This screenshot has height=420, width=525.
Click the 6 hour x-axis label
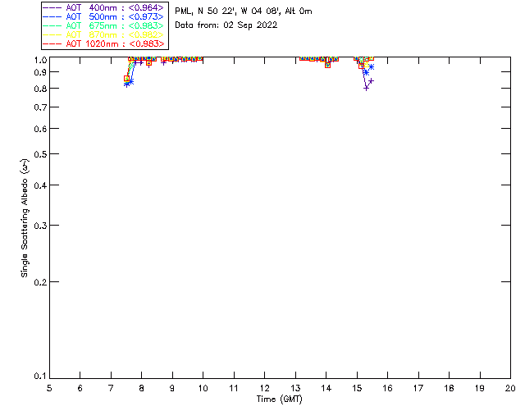pos(80,388)
